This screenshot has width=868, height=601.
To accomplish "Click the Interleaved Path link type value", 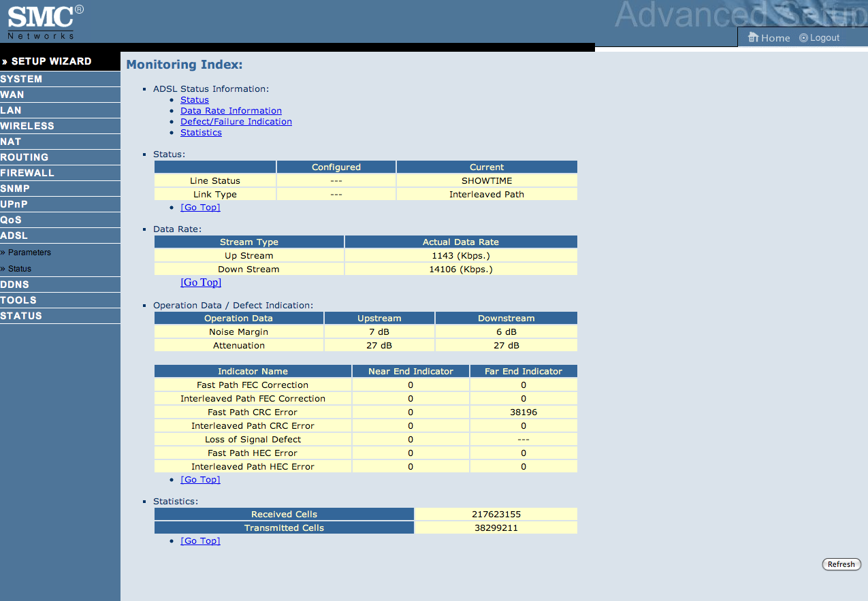I will (x=487, y=195).
